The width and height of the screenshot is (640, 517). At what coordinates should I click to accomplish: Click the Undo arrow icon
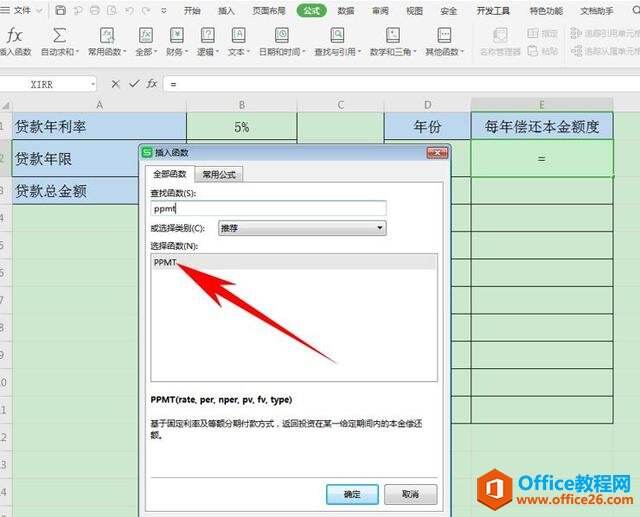[129, 11]
